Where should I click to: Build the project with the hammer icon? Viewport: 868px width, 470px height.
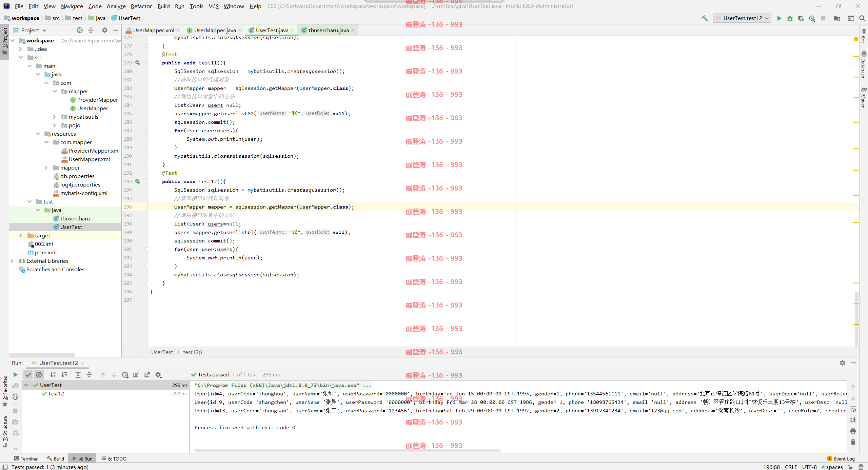pyautogui.click(x=705, y=18)
